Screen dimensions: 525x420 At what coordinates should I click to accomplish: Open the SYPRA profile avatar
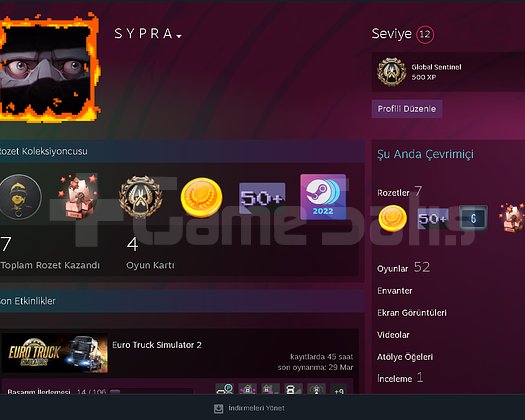[47, 69]
